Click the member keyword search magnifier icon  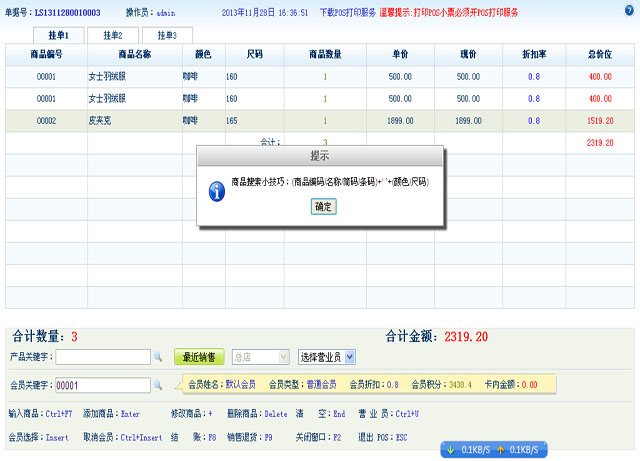[x=157, y=385]
